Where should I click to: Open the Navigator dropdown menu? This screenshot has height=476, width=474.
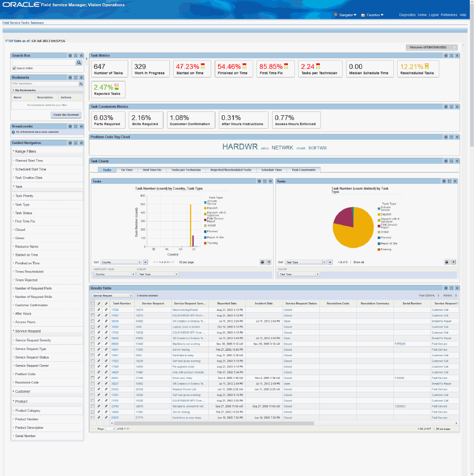pos(348,15)
